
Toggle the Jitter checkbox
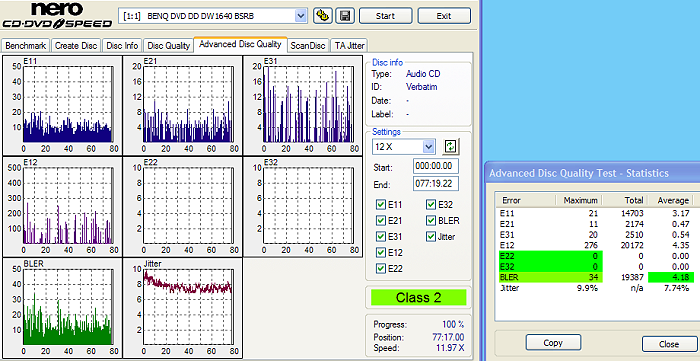(x=431, y=237)
